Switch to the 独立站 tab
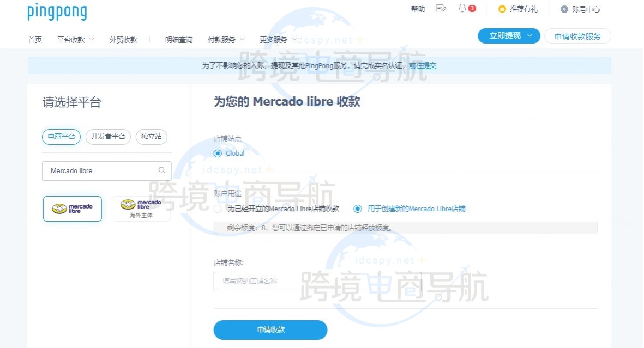The image size is (644, 348). pyautogui.click(x=151, y=137)
